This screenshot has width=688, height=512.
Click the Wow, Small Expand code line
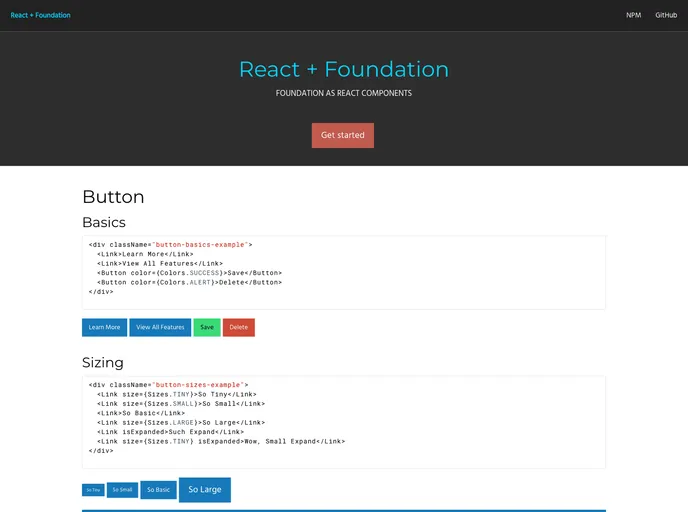click(x=221, y=441)
